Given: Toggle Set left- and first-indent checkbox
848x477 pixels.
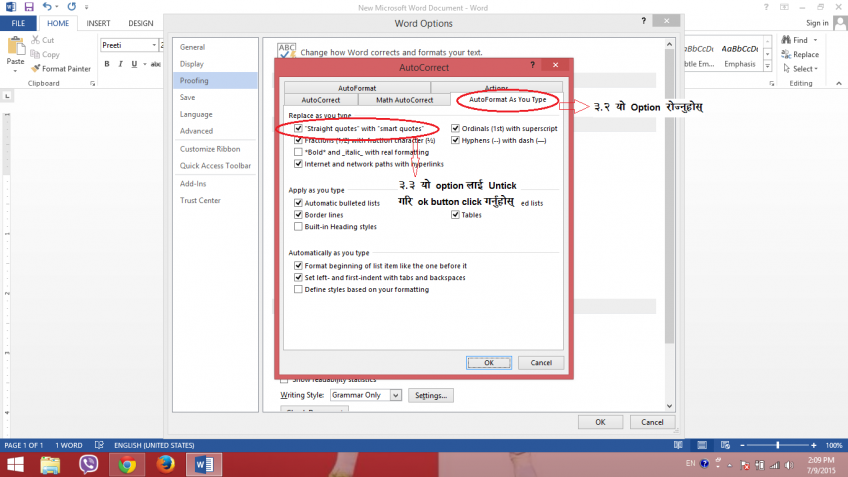Looking at the screenshot, I should tap(298, 277).
